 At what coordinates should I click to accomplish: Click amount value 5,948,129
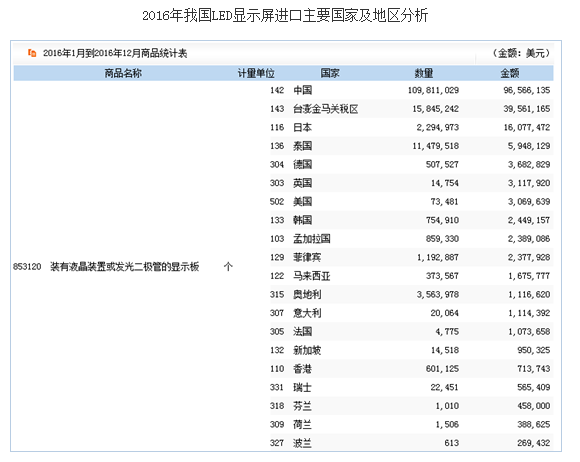(x=529, y=146)
